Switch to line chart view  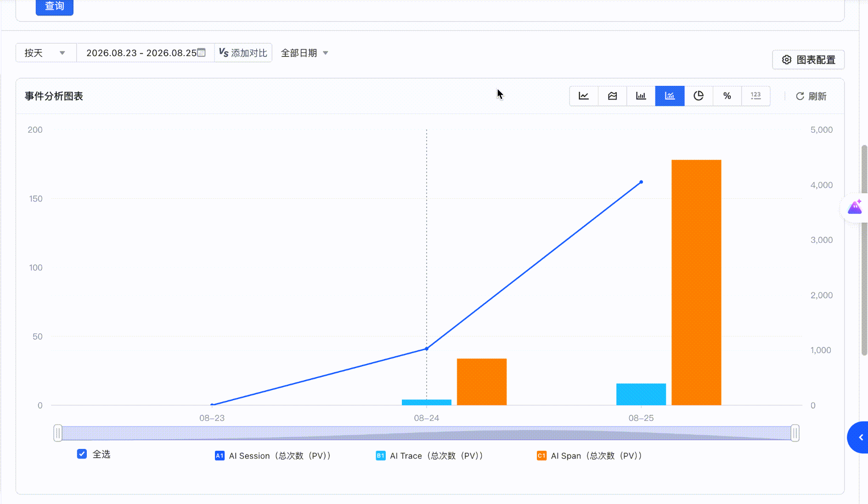pyautogui.click(x=584, y=96)
